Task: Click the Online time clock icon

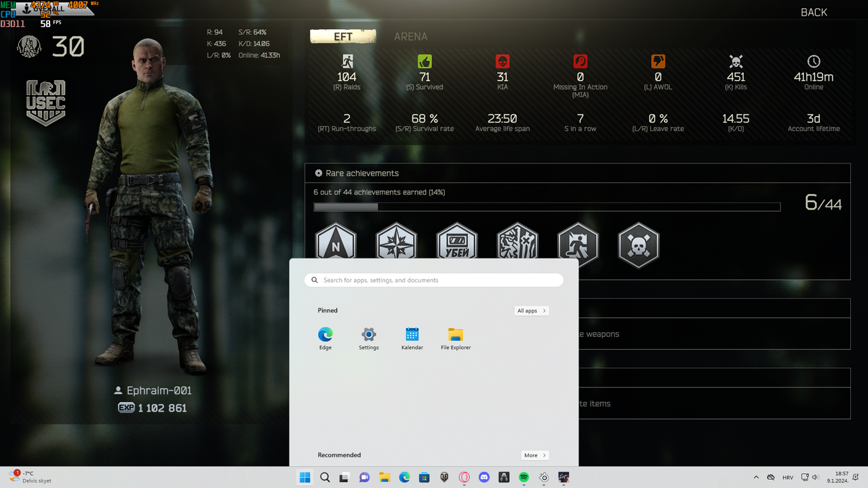Action: [812, 61]
